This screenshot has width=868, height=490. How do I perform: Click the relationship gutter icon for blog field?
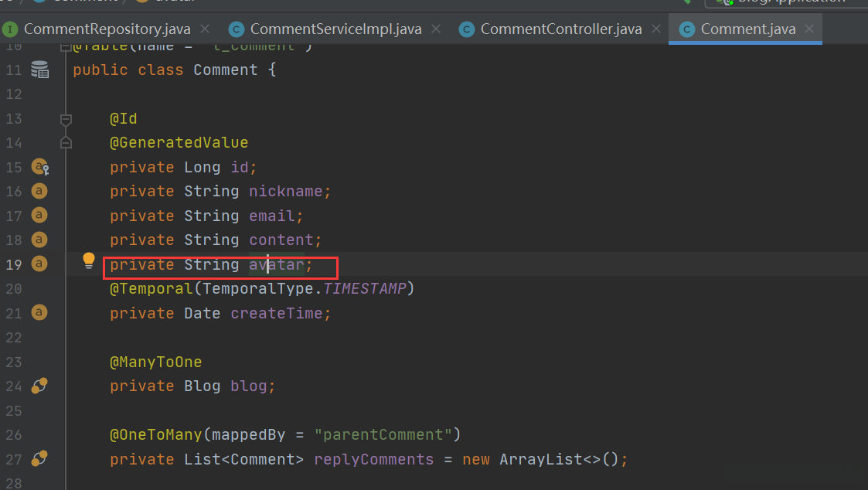coord(39,386)
